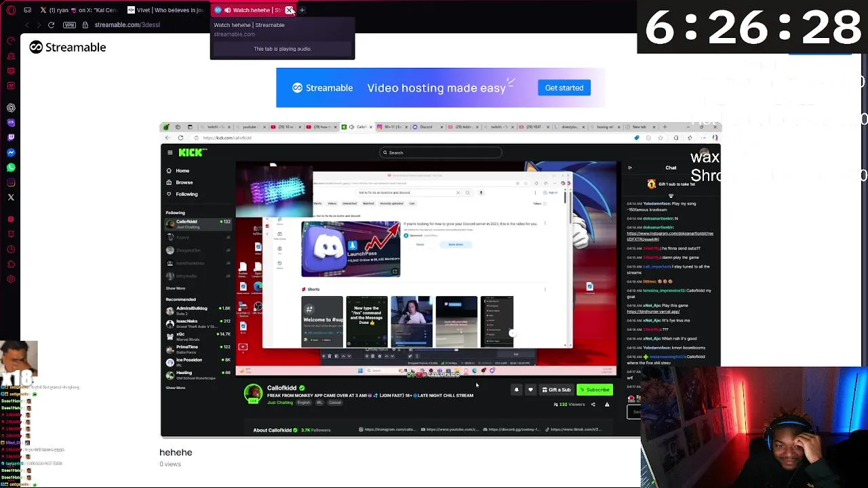This screenshot has width=868, height=488.
Task: Open Callofkidd's Instagram link in About row
Action: (x=388, y=430)
